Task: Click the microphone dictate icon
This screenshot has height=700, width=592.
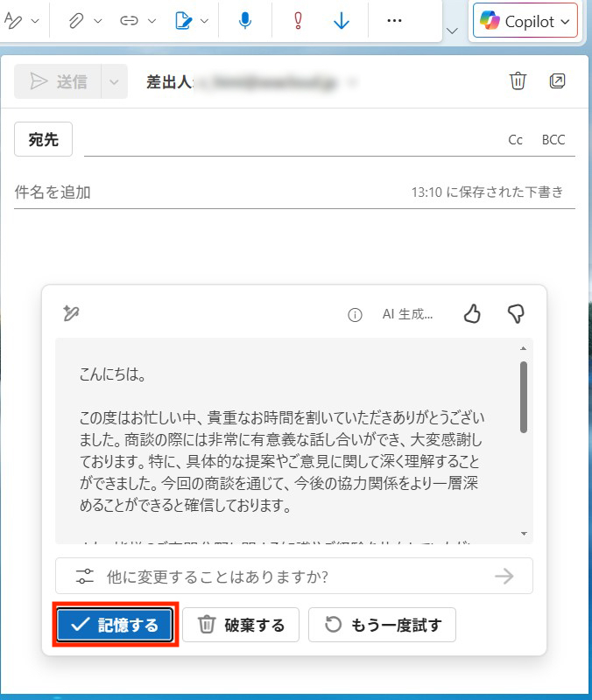Action: (245, 20)
